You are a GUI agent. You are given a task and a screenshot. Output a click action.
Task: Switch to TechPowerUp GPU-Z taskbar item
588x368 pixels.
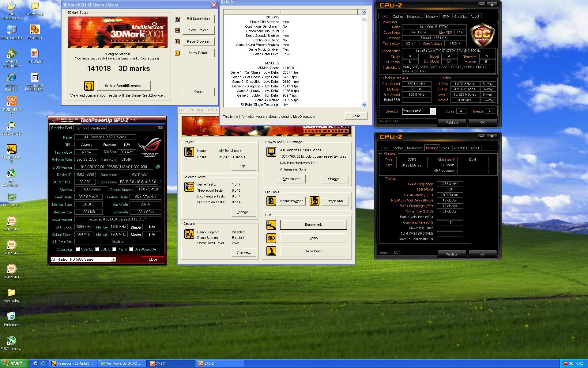[122, 364]
